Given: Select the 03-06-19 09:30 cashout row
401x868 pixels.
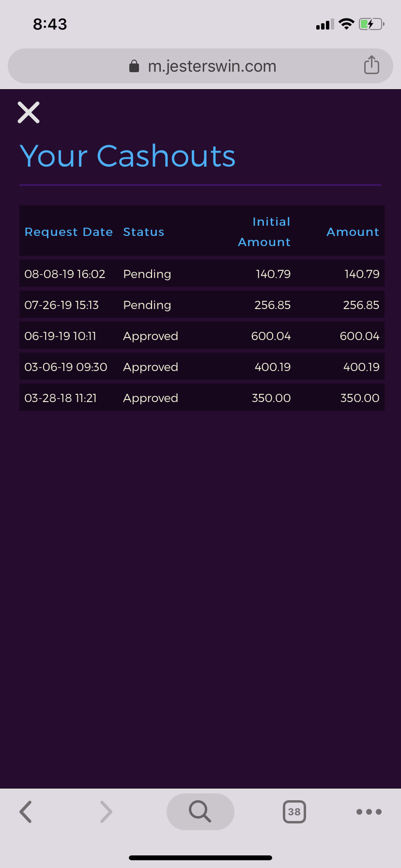Looking at the screenshot, I should point(201,367).
